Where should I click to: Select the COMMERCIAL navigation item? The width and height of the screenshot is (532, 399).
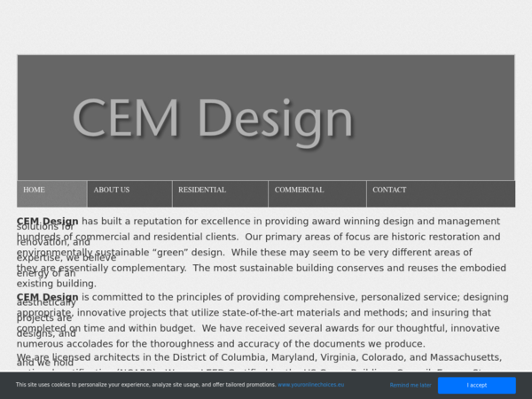317,193
